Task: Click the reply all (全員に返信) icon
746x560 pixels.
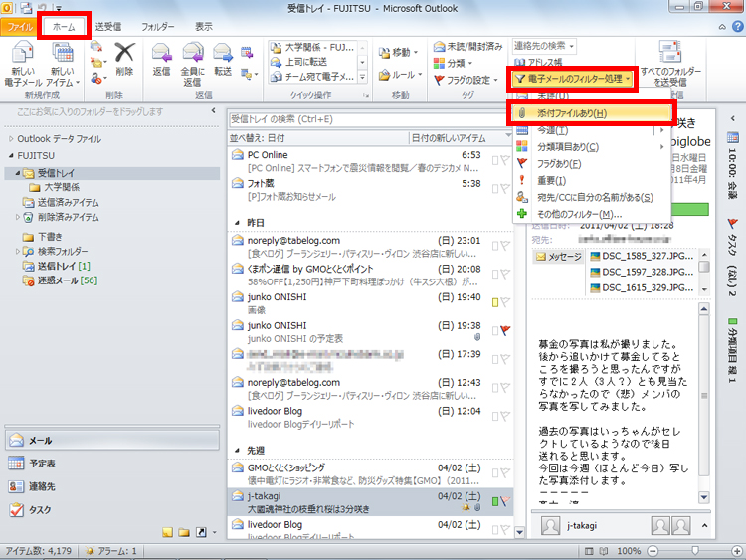Action: pyautogui.click(x=193, y=53)
